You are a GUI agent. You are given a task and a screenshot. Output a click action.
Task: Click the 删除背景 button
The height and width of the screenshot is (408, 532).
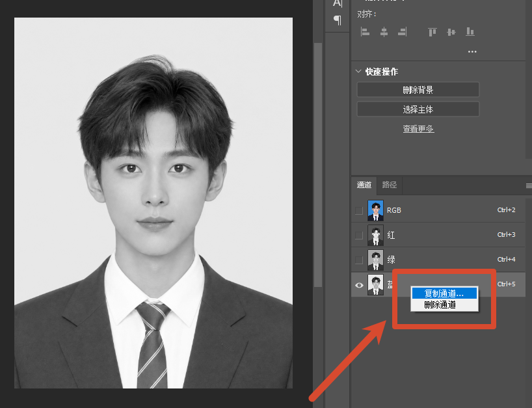click(x=418, y=90)
